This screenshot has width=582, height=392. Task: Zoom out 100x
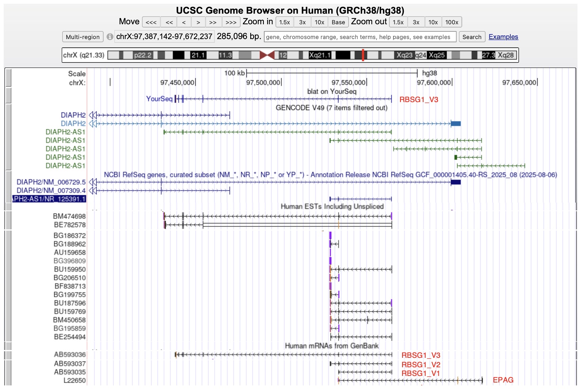(452, 22)
